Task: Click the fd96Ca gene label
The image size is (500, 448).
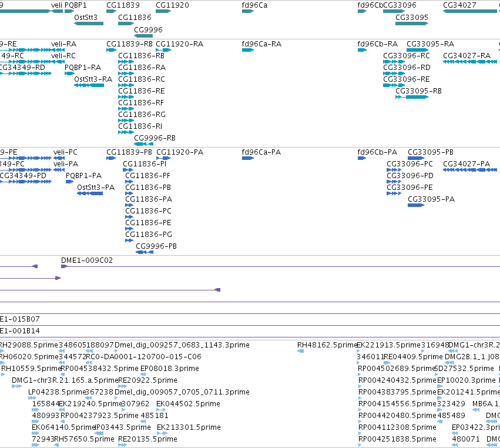Action: pyautogui.click(x=254, y=5)
